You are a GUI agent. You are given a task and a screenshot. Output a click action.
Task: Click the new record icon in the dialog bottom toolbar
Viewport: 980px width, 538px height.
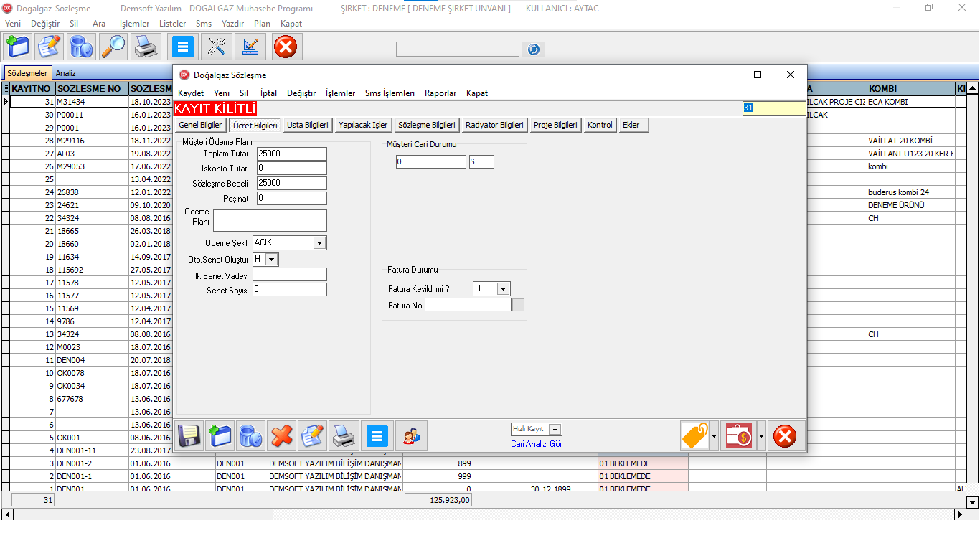tap(220, 435)
